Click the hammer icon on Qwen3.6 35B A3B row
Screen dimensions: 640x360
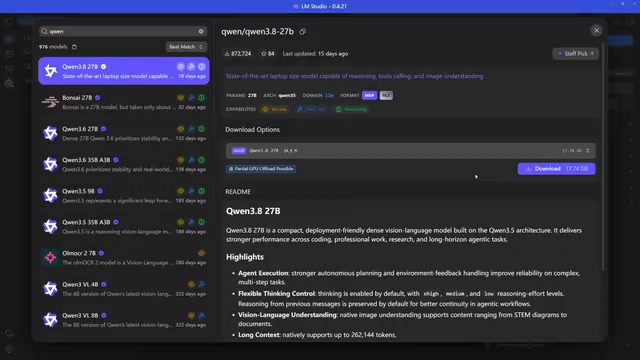click(191, 160)
